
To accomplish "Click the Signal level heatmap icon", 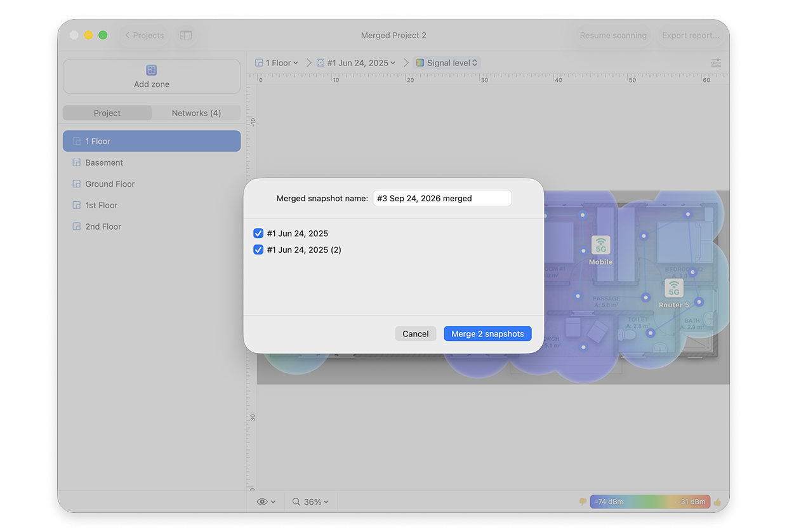I will (420, 63).
